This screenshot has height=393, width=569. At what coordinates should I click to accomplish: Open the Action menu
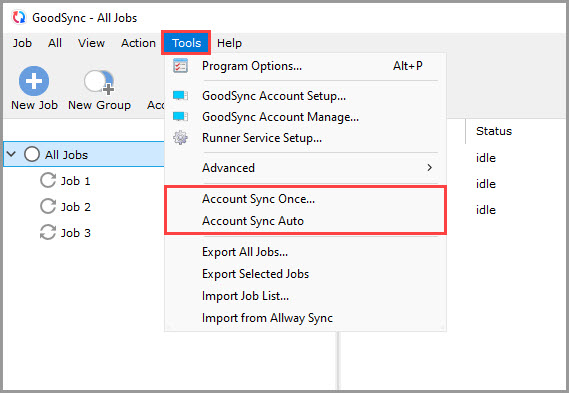(138, 43)
